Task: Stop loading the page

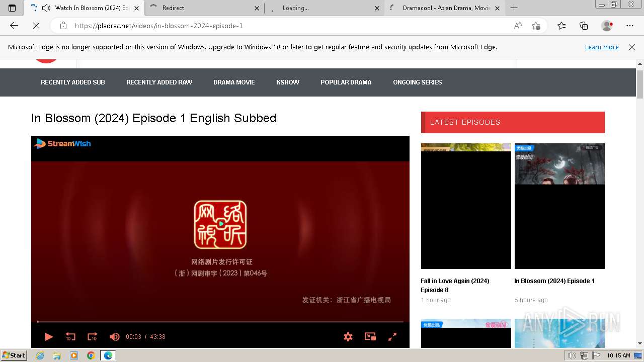Action: pos(36,26)
